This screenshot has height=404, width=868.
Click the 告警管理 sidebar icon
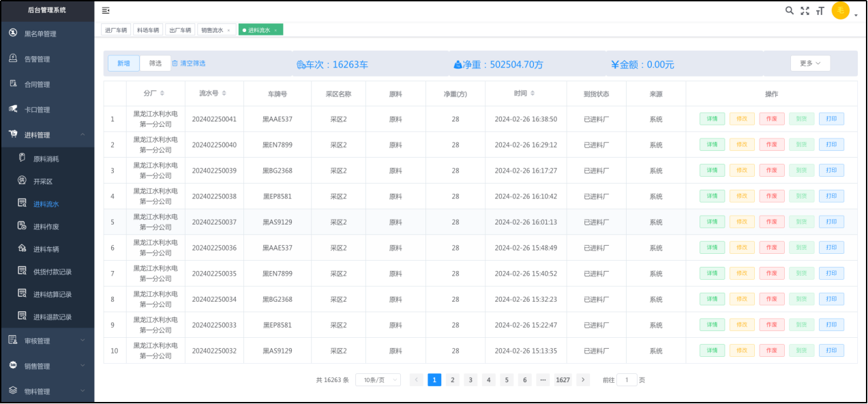pos(13,59)
